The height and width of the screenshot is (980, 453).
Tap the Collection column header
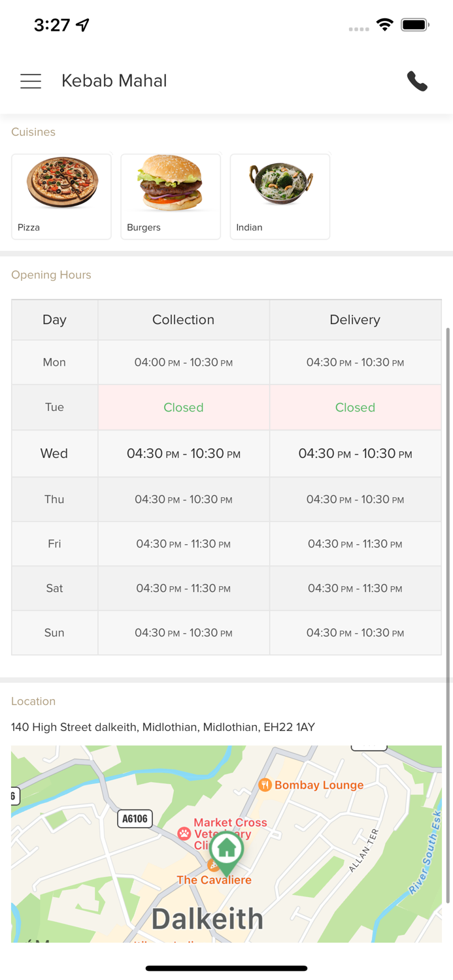coord(183,319)
